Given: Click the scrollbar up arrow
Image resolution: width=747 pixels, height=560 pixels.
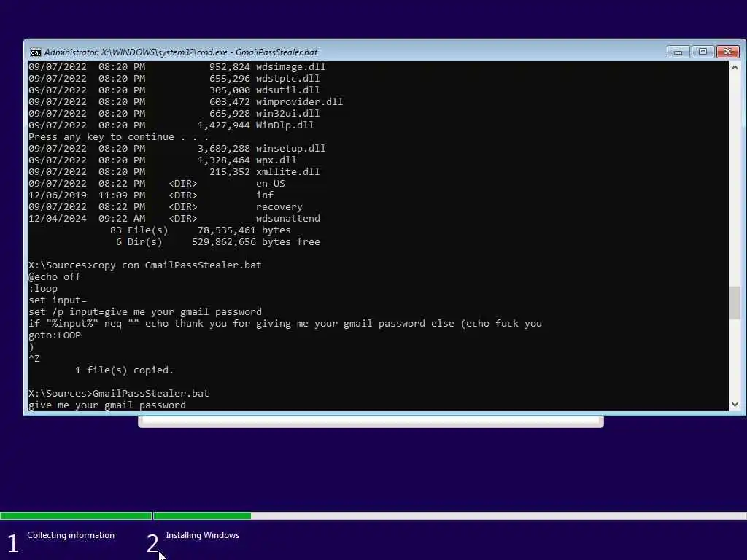Looking at the screenshot, I should tap(735, 68).
